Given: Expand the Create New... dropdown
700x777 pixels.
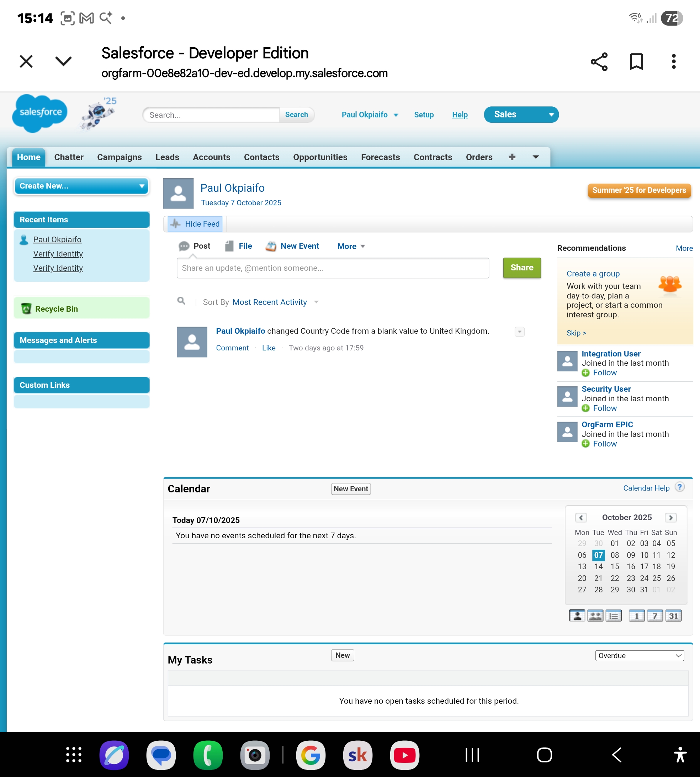Looking at the screenshot, I should [81, 186].
